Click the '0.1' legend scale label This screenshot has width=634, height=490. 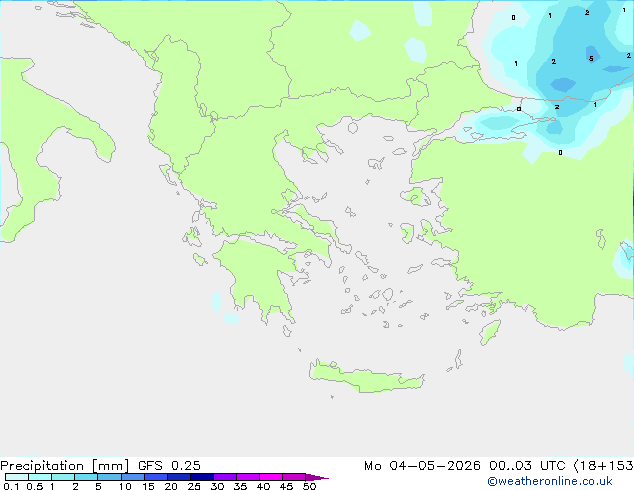pos(11,486)
